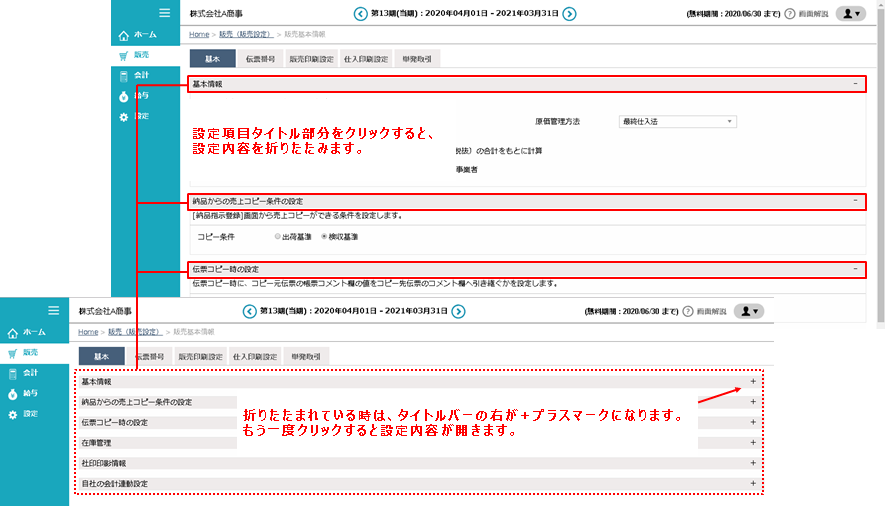The width and height of the screenshot is (886, 506).
Task: Open hamburger menu in lower screen sidebar
Action: 54,310
